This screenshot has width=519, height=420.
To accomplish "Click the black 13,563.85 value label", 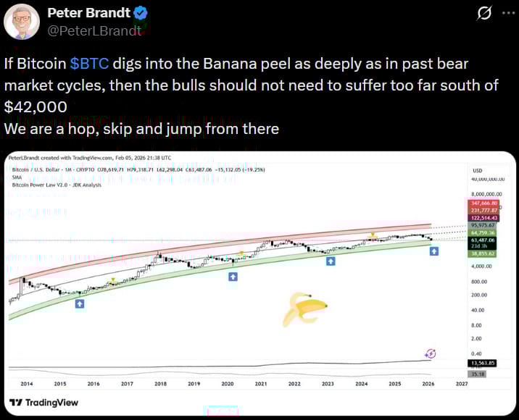I will (x=482, y=363).
